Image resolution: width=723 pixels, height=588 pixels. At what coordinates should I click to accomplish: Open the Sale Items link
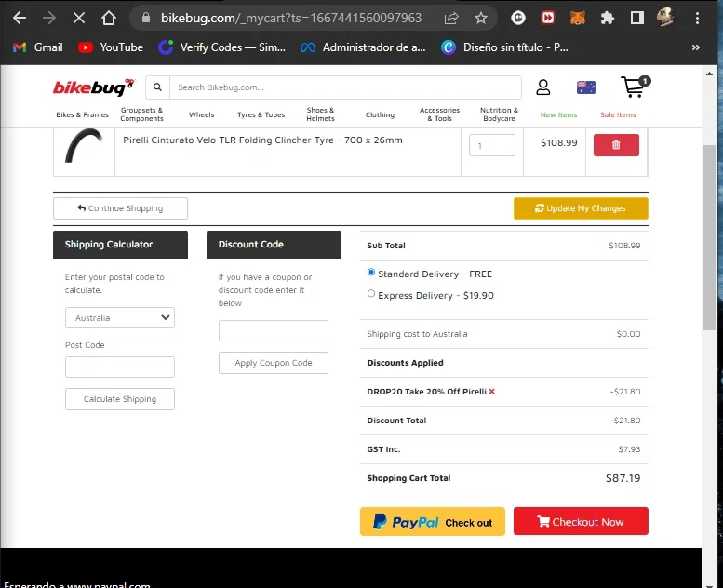[x=618, y=114]
